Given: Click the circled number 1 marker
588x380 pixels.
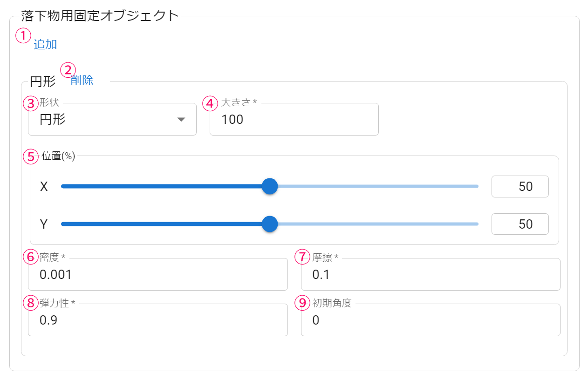Looking at the screenshot, I should (x=23, y=35).
